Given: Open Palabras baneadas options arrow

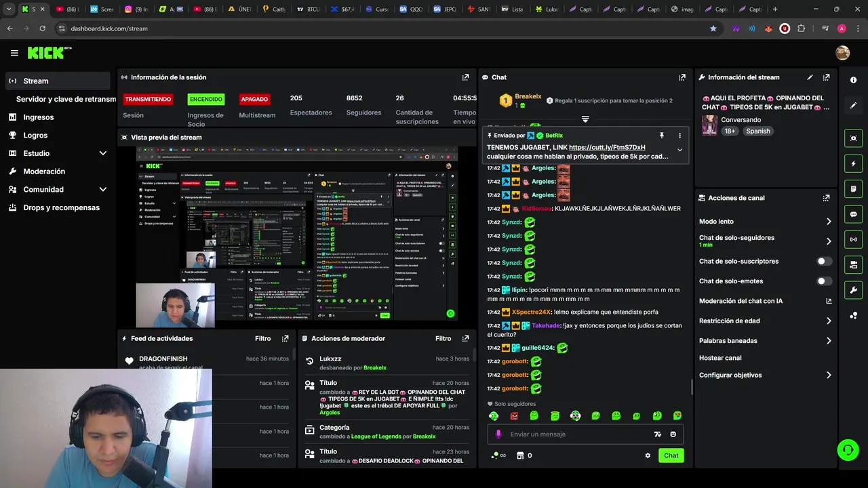Looking at the screenshot, I should (x=829, y=341).
